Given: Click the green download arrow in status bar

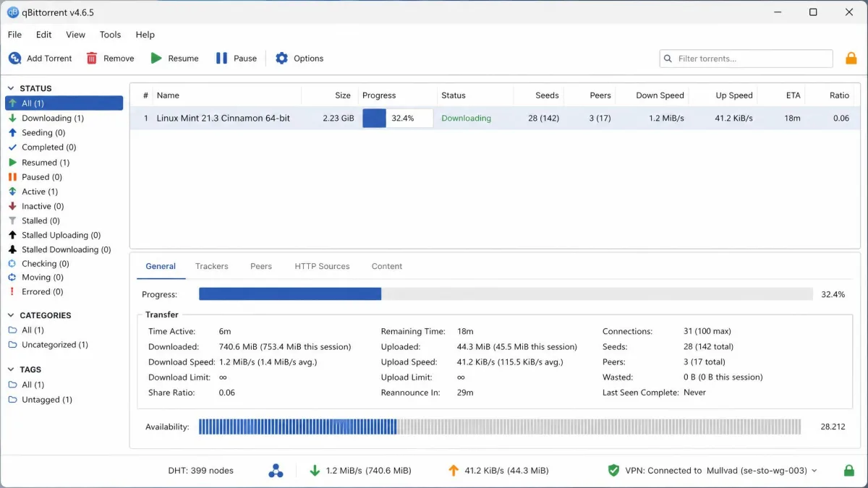Looking at the screenshot, I should point(315,471).
